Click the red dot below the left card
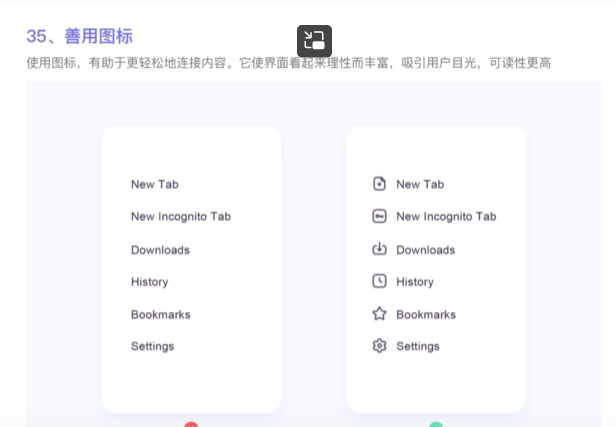 pyautogui.click(x=191, y=424)
